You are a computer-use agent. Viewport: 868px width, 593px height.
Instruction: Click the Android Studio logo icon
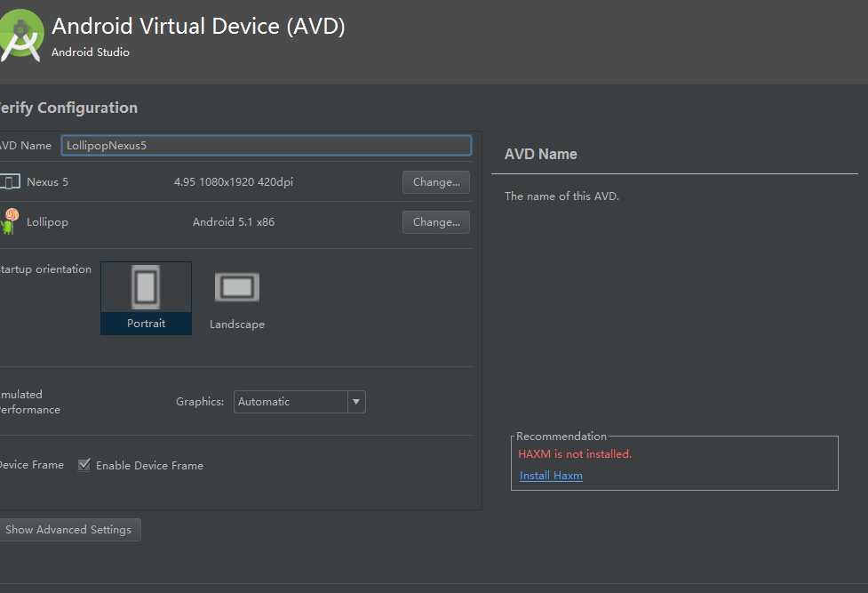pos(21,36)
